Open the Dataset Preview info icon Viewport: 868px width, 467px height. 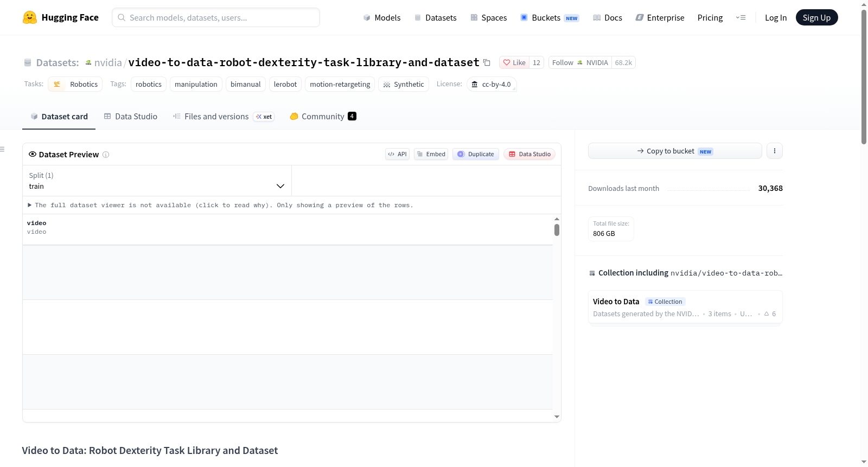pyautogui.click(x=106, y=155)
